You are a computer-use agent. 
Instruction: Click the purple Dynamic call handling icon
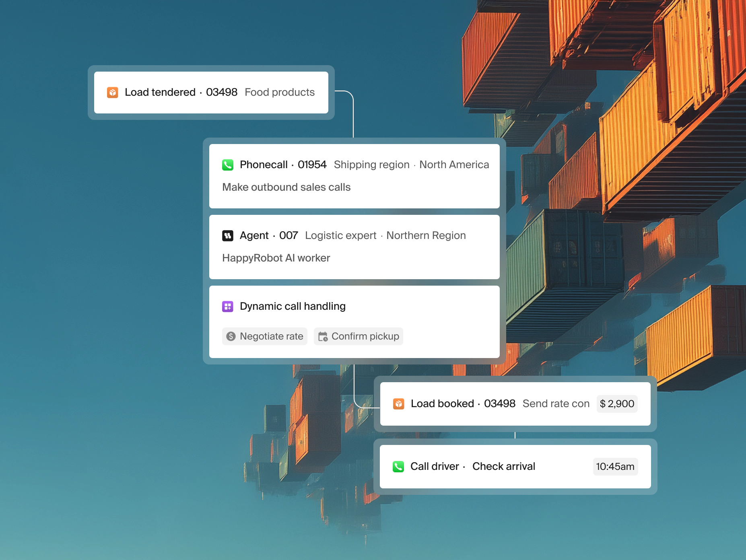pyautogui.click(x=228, y=307)
